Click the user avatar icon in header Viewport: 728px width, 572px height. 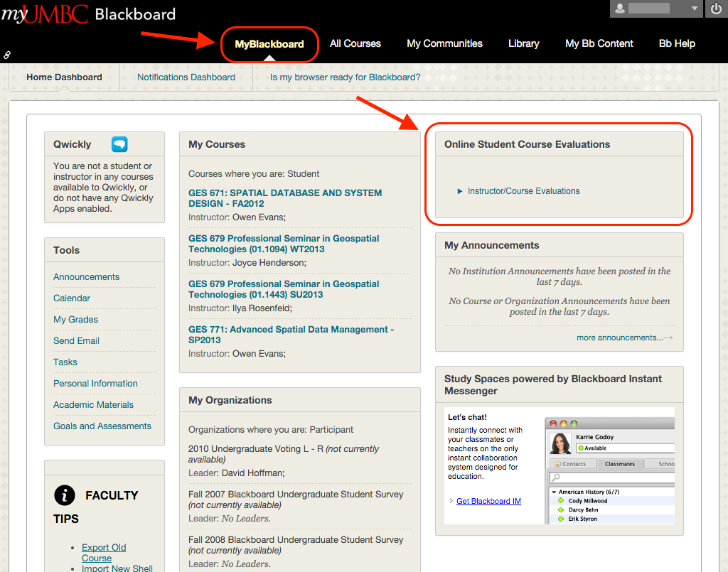(x=620, y=9)
